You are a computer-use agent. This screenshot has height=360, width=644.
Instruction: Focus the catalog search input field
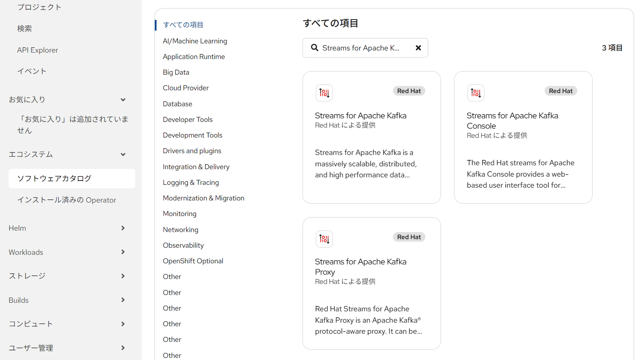coord(365,48)
